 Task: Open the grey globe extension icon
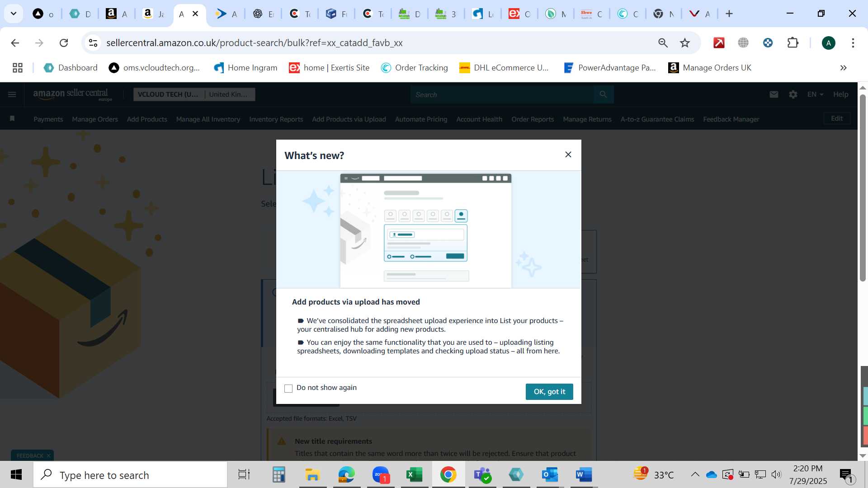743,43
